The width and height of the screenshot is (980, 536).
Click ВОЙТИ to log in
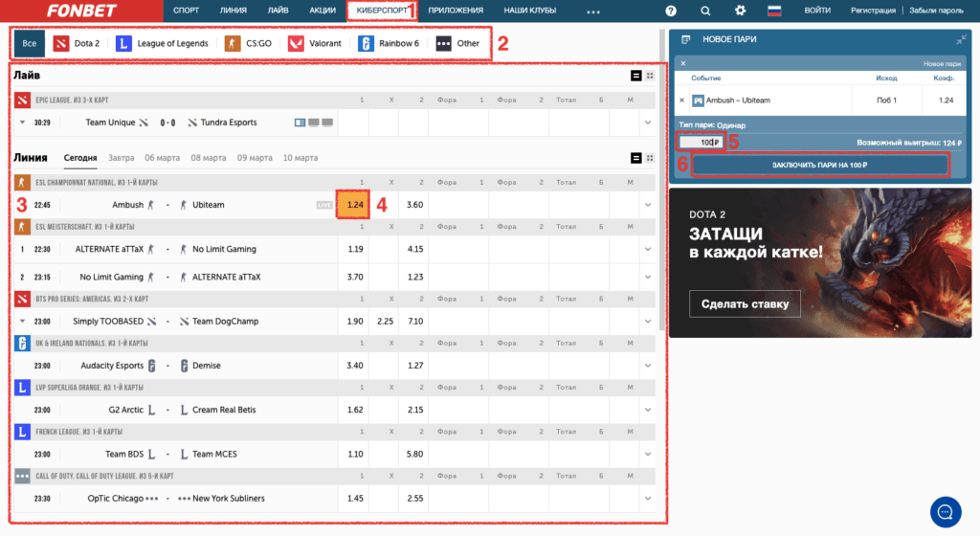817,11
